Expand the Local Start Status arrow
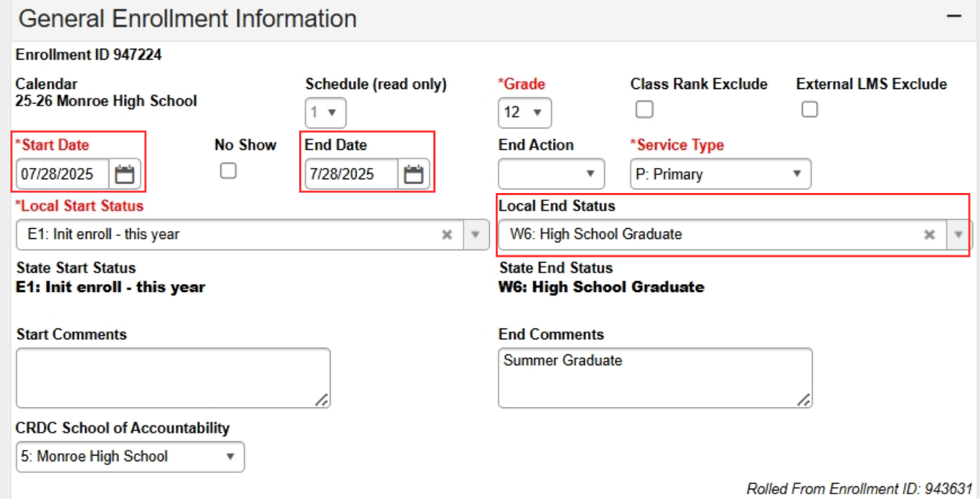The height and width of the screenshot is (500, 980). (x=475, y=235)
